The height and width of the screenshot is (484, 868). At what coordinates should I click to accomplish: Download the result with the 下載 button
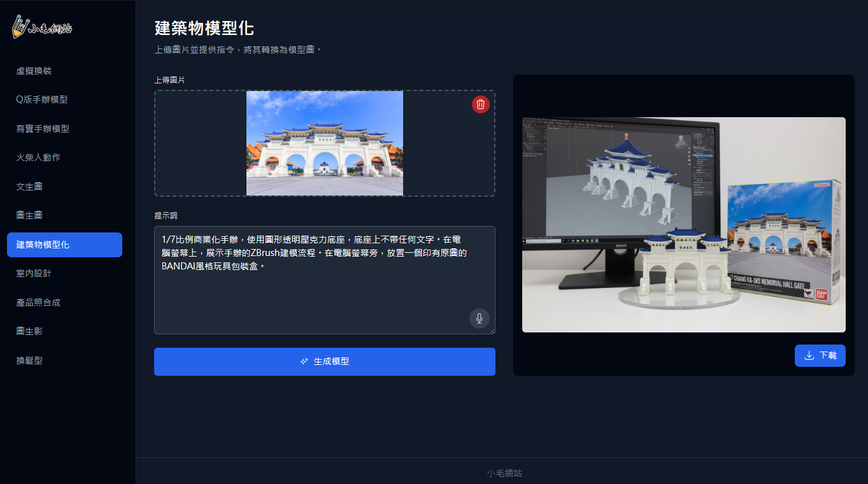pos(820,355)
